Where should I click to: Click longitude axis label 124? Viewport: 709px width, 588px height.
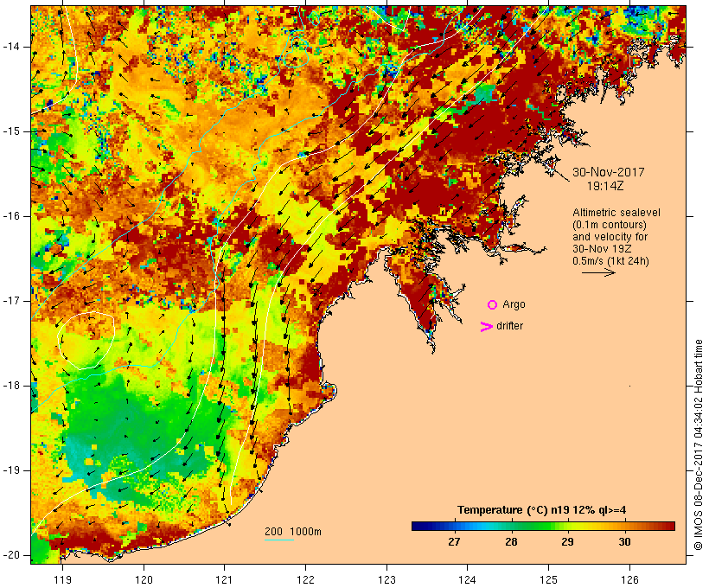tap(468, 579)
